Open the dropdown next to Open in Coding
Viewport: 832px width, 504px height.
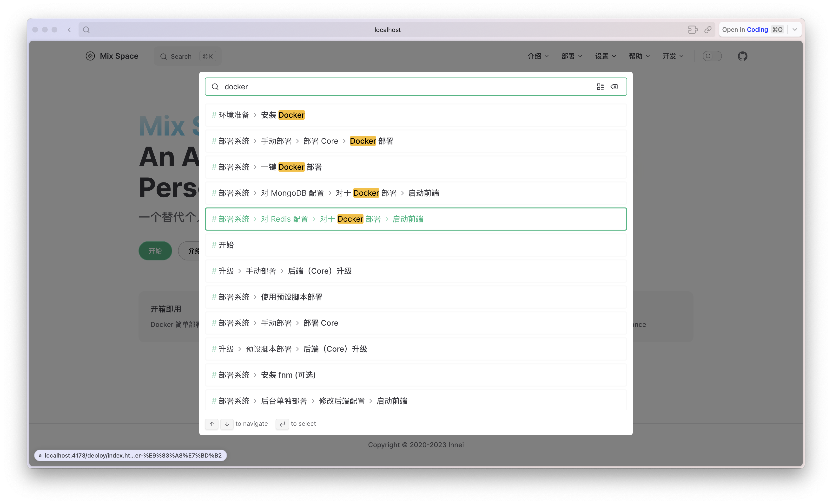click(795, 29)
